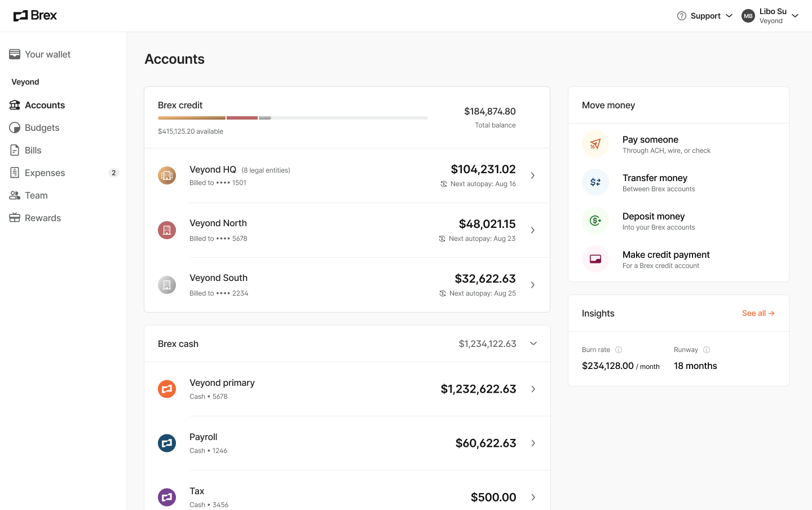Choose Pay someone
Image resolution: width=812 pixels, height=510 pixels.
(x=678, y=144)
